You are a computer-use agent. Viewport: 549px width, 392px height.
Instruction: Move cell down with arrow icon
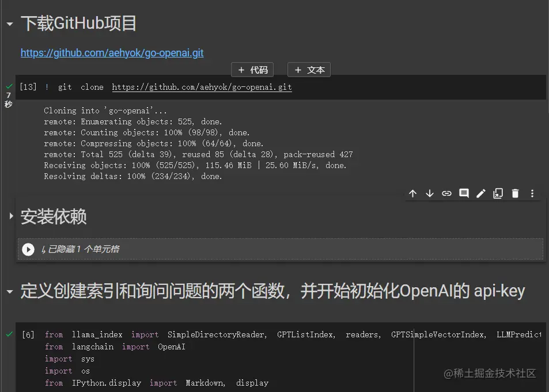click(x=430, y=193)
